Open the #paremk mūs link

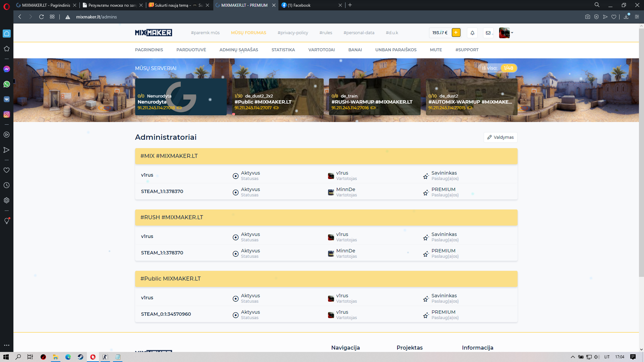(205, 33)
